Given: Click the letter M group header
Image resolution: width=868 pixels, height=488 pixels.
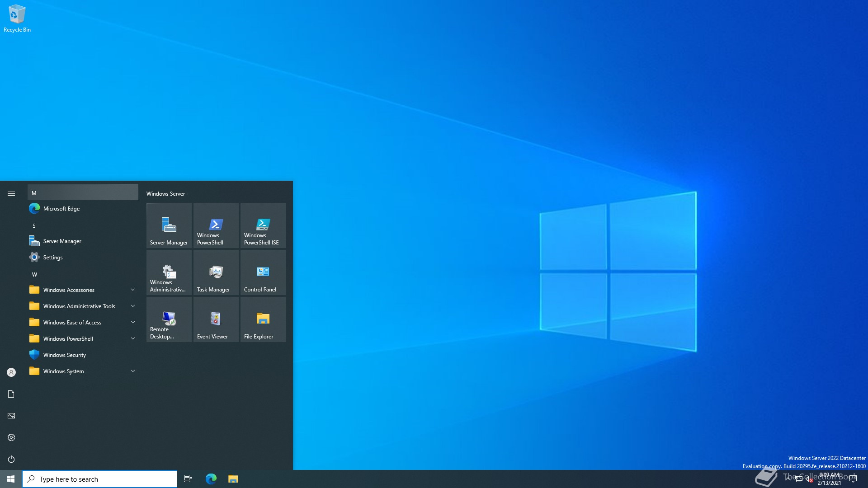Looking at the screenshot, I should click(83, 193).
